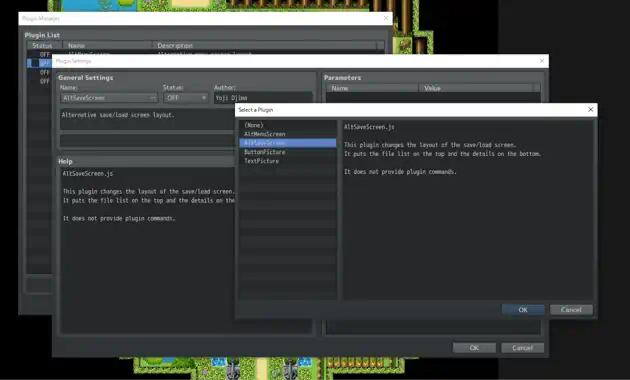Select first OFF row in Plugin Manager list

pos(40,54)
